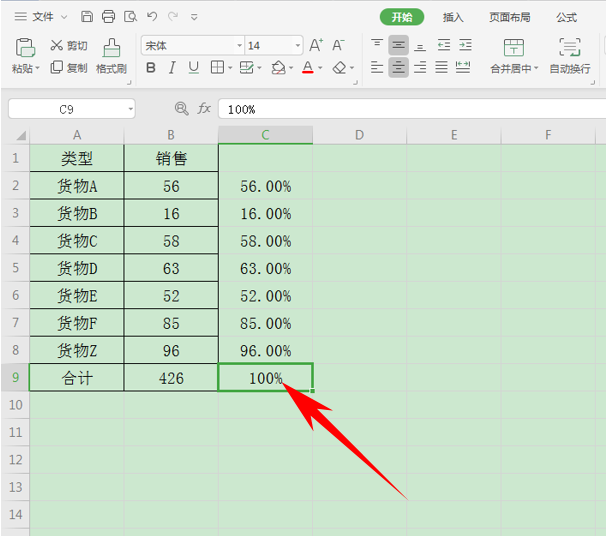The image size is (607, 536).
Task: Open the Name Box dropdown arrow for C9
Action: tap(131, 109)
